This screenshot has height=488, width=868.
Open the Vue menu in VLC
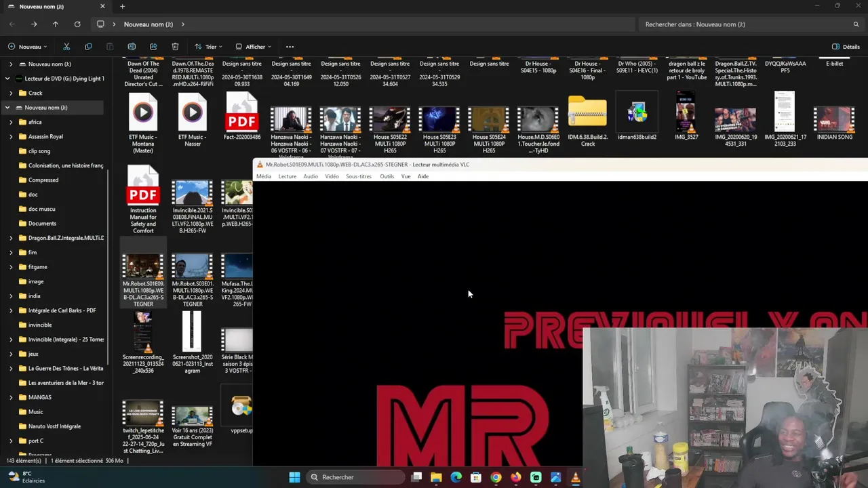coord(406,176)
